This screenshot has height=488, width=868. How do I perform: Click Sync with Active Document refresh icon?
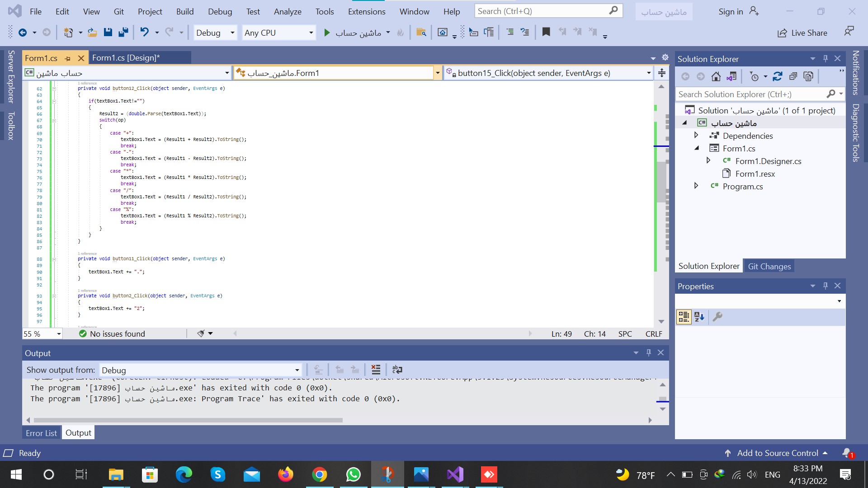click(777, 77)
